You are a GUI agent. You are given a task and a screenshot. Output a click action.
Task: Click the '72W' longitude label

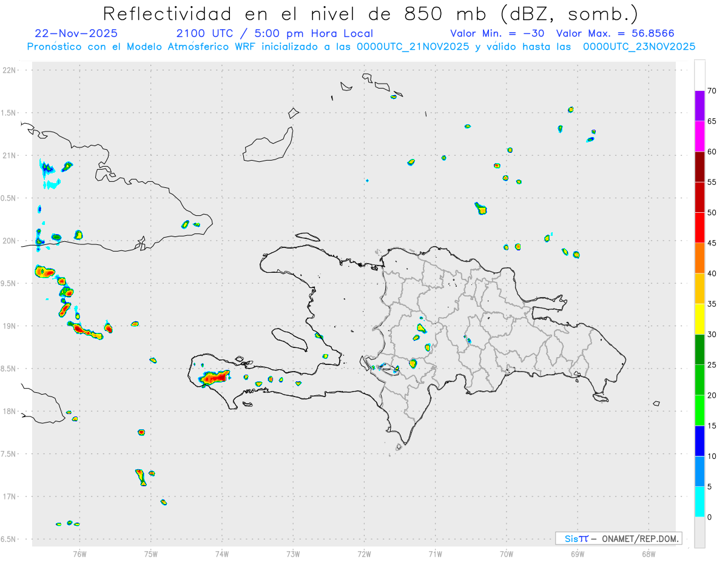(x=364, y=554)
